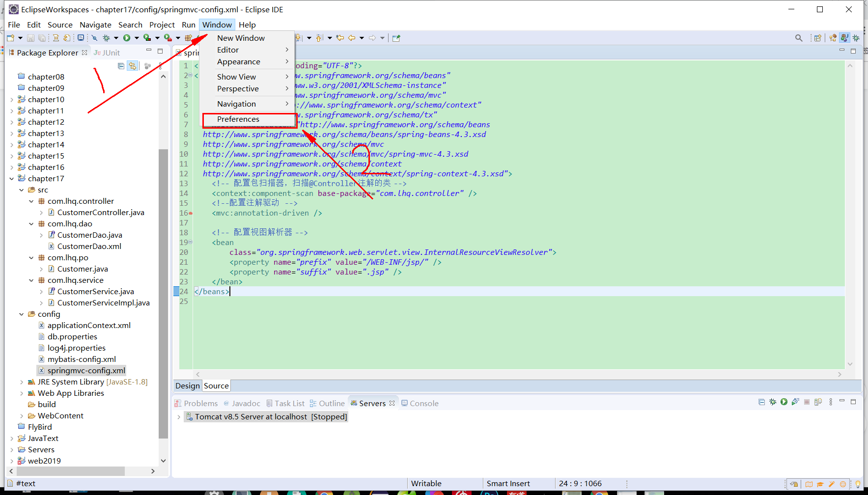This screenshot has width=868, height=495.
Task: Select applicationContext.xml file
Action: click(89, 326)
